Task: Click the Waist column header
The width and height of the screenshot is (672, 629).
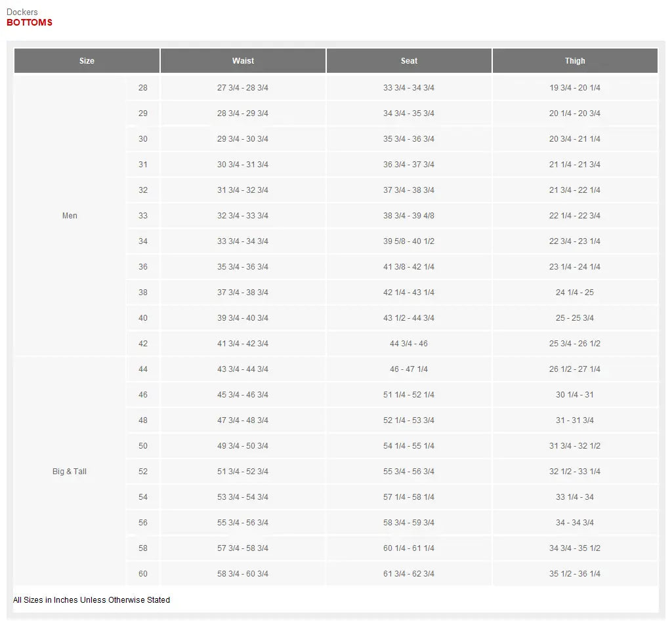Action: pos(243,61)
